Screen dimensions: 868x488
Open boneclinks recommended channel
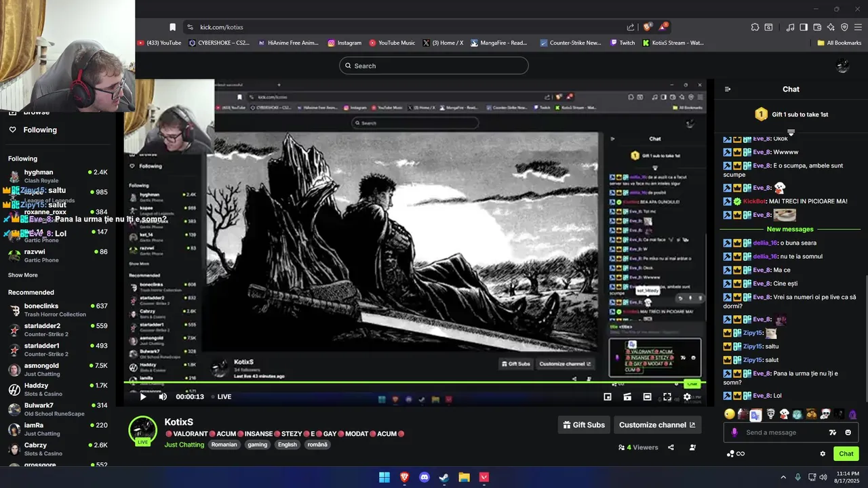57,310
